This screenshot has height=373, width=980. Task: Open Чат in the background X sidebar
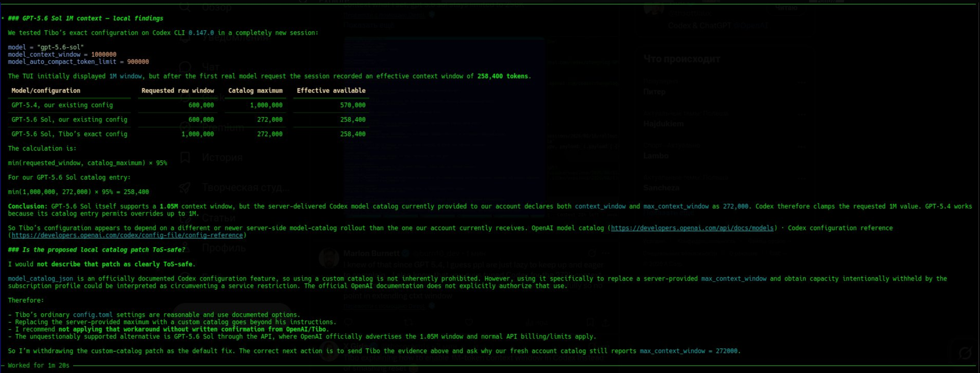pyautogui.click(x=210, y=67)
